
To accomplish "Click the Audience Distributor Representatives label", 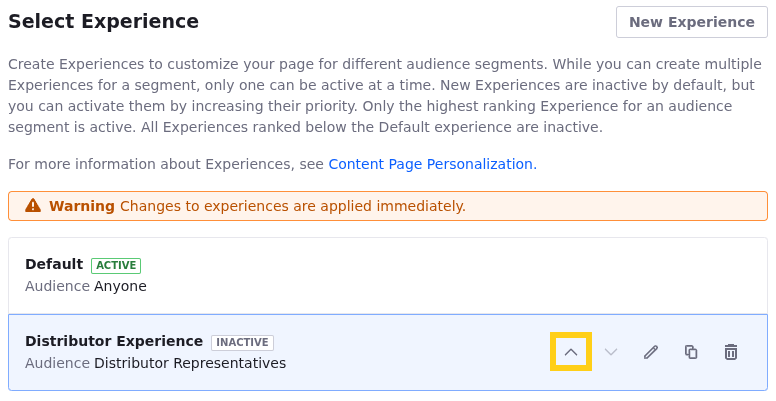I will point(155,363).
